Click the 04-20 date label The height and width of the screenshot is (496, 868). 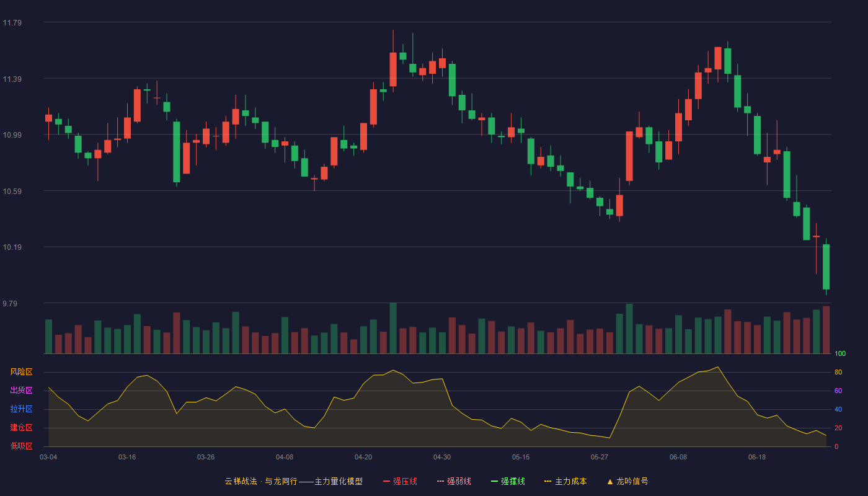click(363, 457)
